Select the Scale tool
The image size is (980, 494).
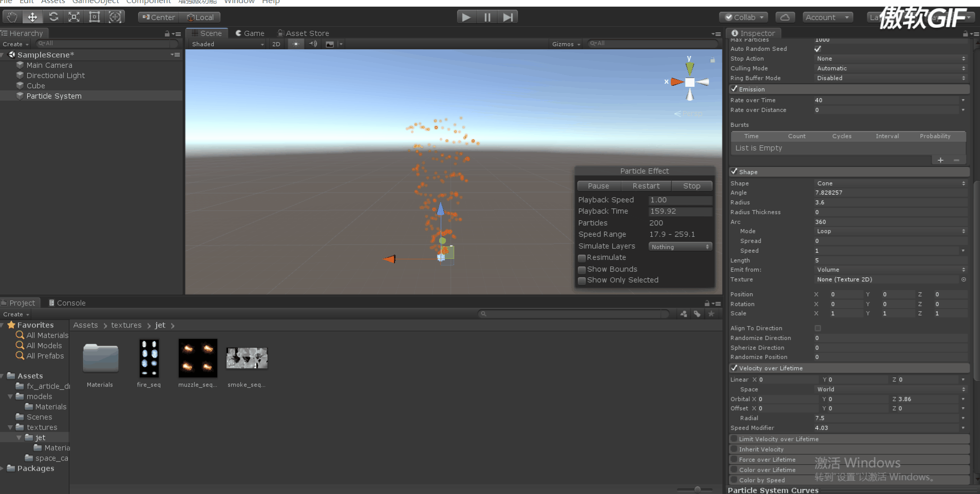click(x=74, y=17)
